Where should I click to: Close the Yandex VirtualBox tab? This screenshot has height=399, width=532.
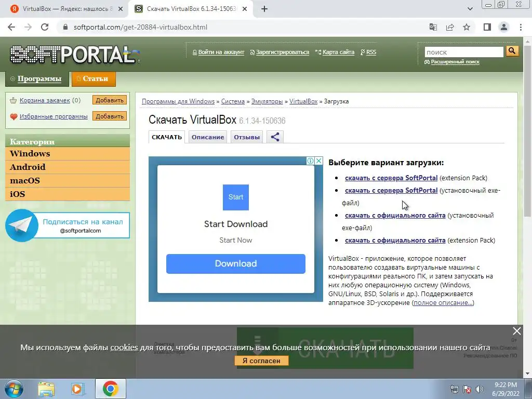(121, 9)
